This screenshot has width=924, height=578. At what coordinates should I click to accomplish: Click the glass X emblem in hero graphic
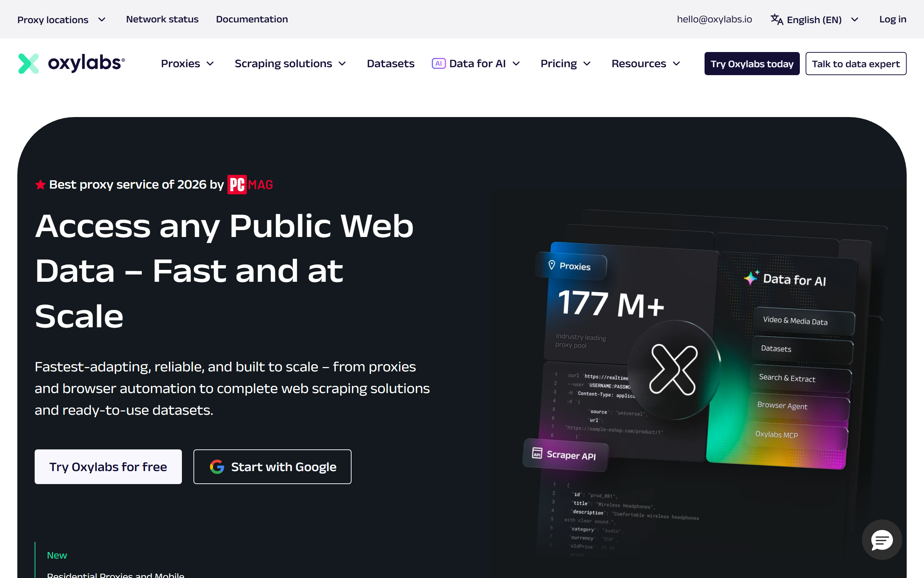(674, 370)
